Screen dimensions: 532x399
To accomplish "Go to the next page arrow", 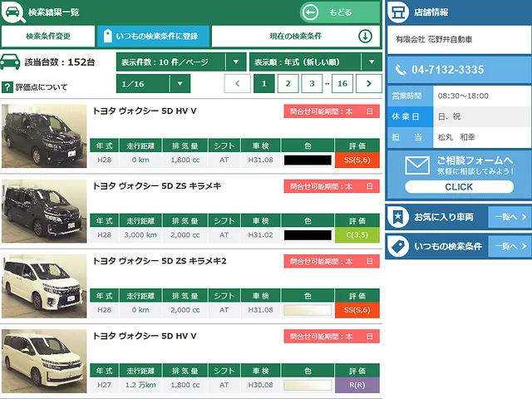I will (369, 83).
